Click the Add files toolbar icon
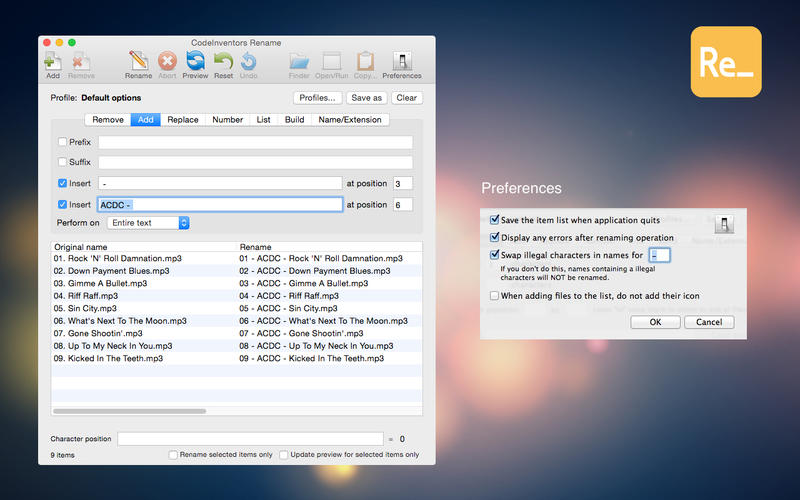800x500 pixels. point(52,62)
